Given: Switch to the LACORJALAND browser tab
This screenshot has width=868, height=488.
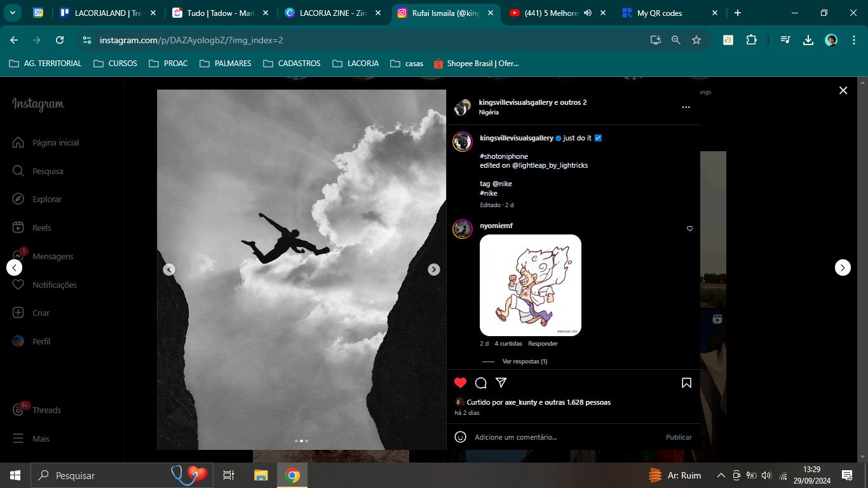Looking at the screenshot, I should tap(108, 13).
